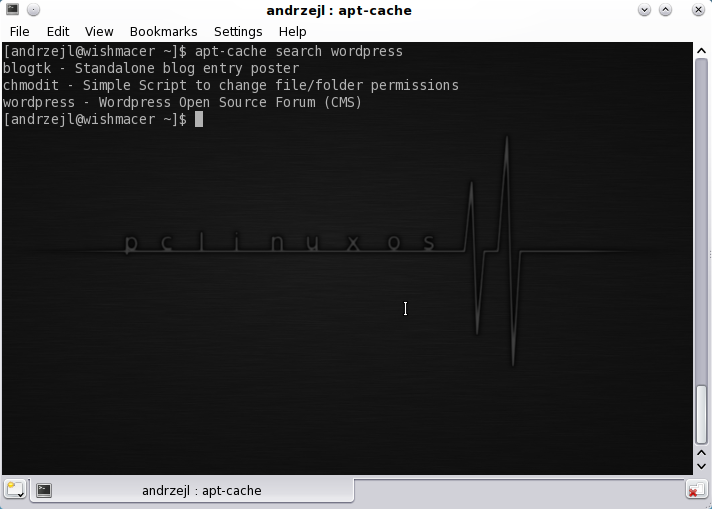The image size is (712, 509).
Task: Open the View menu
Action: click(99, 32)
